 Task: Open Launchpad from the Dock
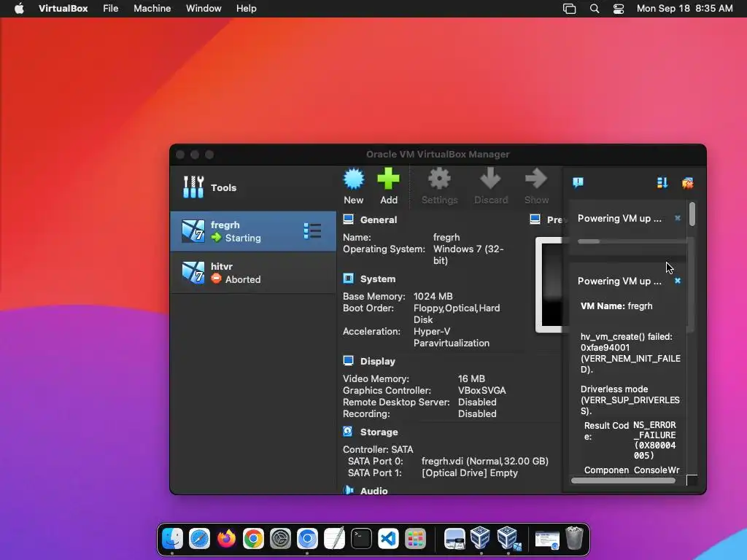pyautogui.click(x=415, y=539)
